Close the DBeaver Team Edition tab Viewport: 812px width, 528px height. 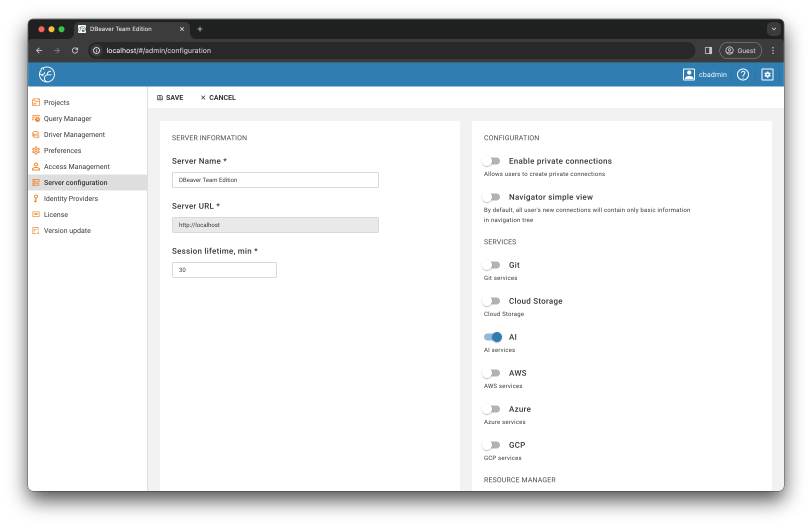pos(182,29)
